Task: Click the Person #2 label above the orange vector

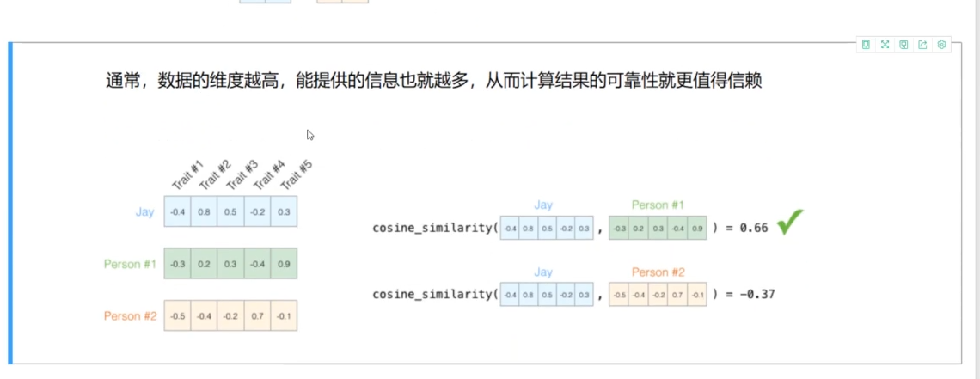Action: point(658,272)
